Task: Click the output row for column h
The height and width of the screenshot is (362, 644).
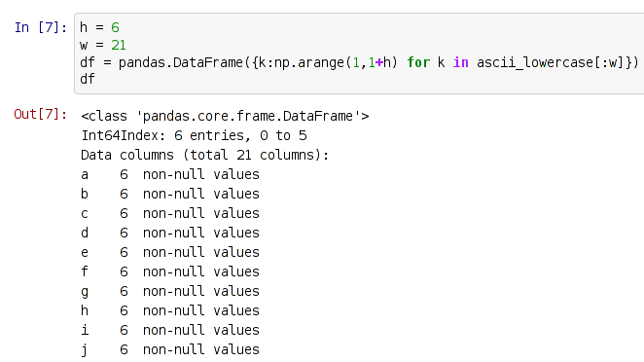Action: pos(170,310)
